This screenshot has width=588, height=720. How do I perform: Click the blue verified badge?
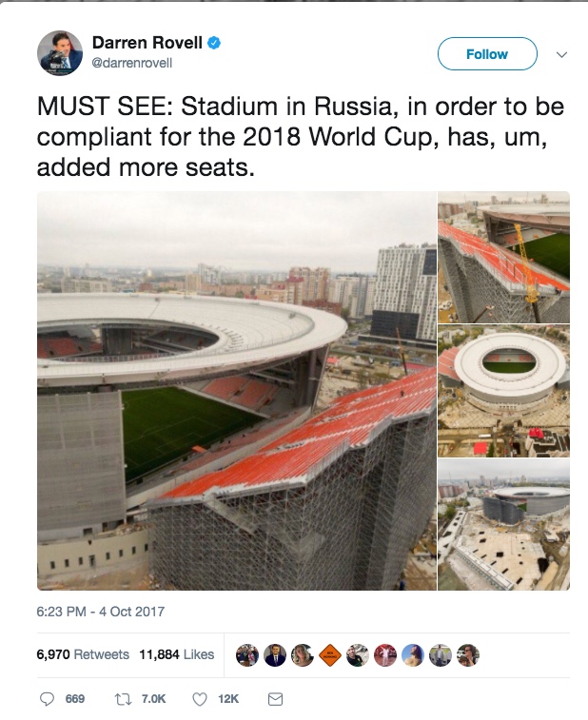(x=215, y=43)
